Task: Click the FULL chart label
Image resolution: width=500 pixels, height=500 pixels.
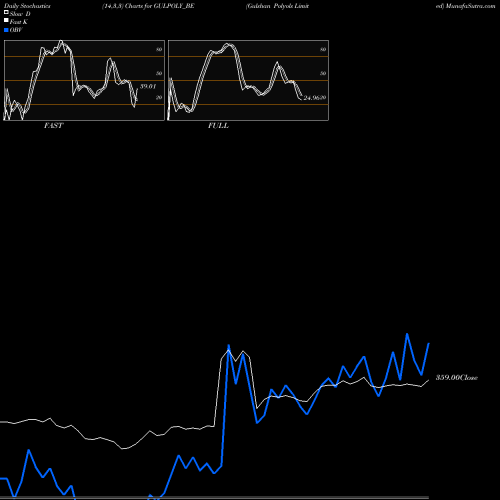Action: point(218,126)
